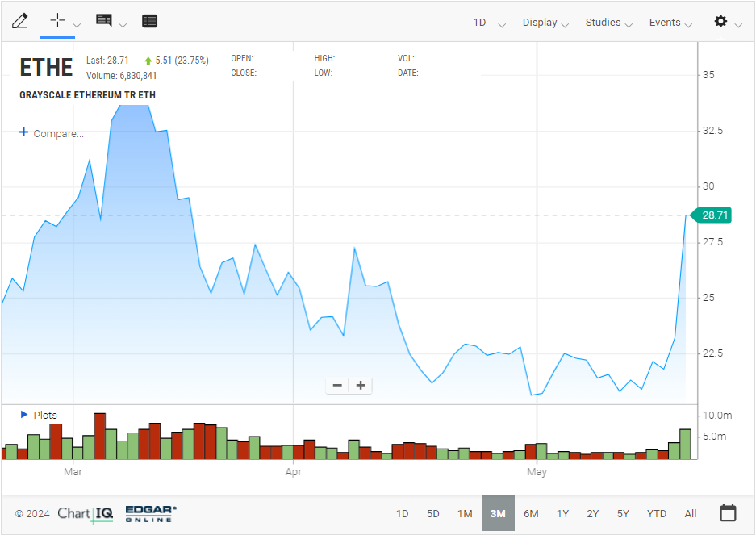The height and width of the screenshot is (535, 756).
Task: Click the Apr label on time axis
Action: (x=294, y=472)
